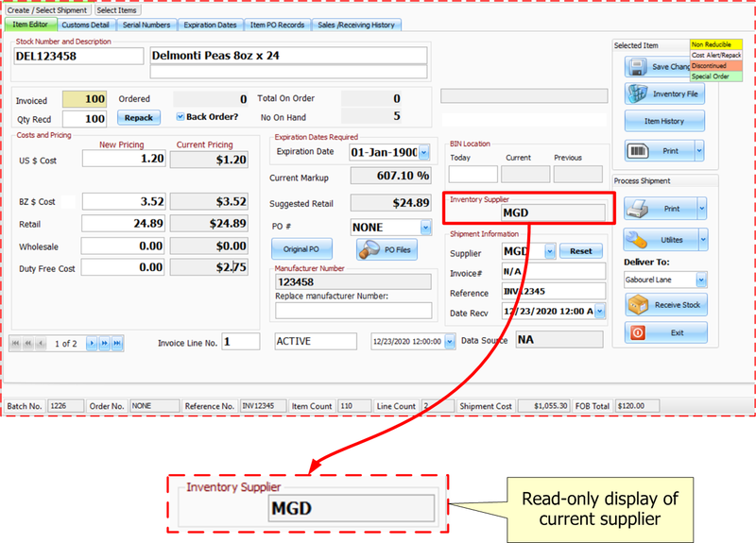Click the New Pricing Wholesale field
756x543 pixels.
click(123, 246)
